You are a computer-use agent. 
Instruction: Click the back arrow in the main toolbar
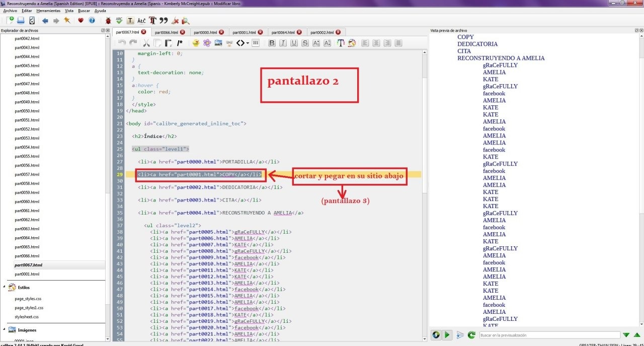pyautogui.click(x=45, y=21)
